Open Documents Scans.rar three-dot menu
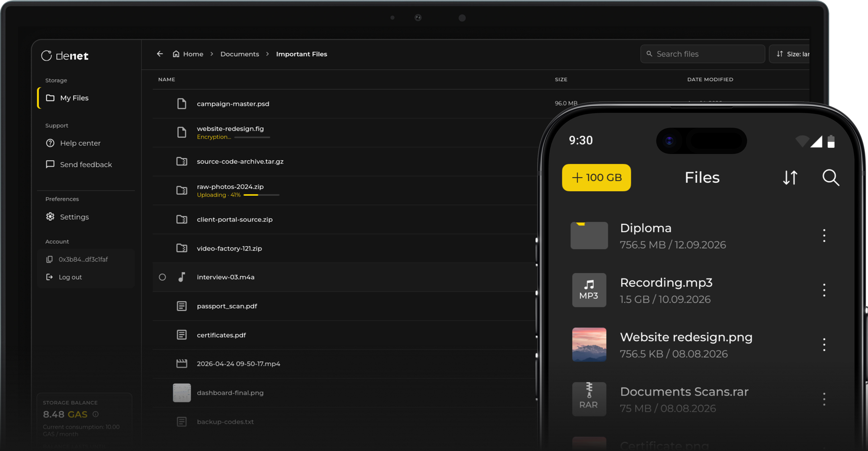868x451 pixels. pyautogui.click(x=824, y=399)
